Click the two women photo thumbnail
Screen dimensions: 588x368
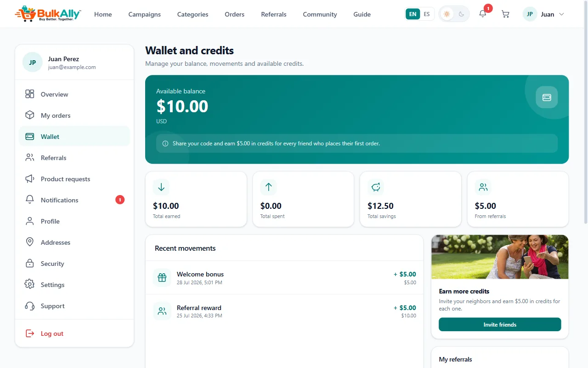click(500, 257)
